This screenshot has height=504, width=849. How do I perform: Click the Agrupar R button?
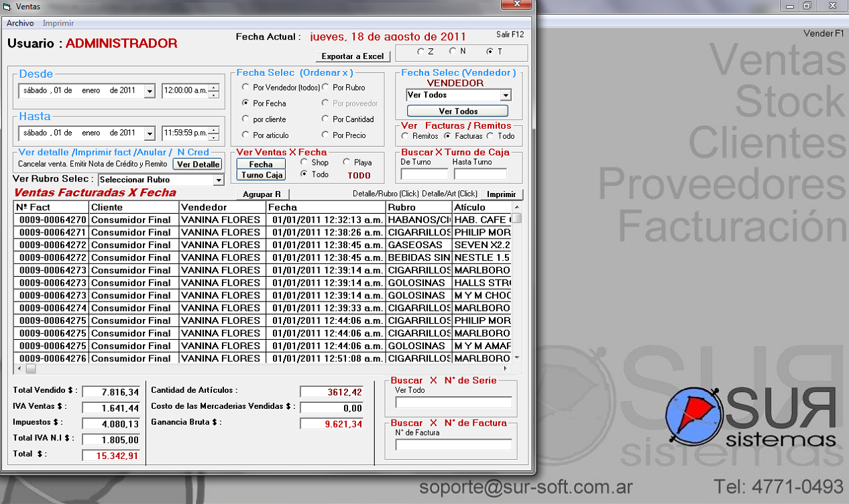coord(262,195)
